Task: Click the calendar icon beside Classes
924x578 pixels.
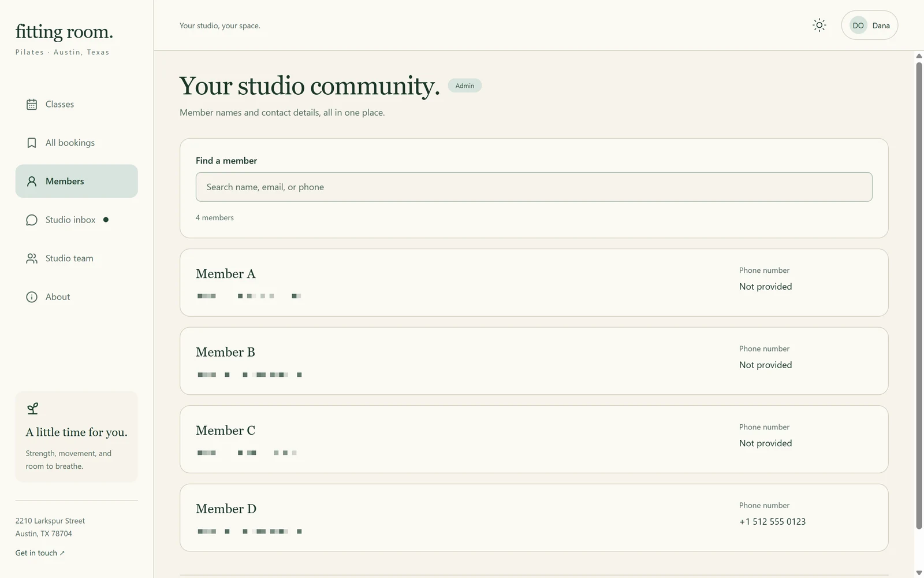Action: point(32,105)
